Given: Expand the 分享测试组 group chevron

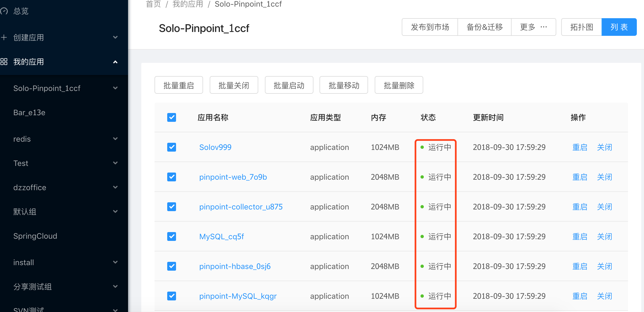Looking at the screenshot, I should (115, 286).
